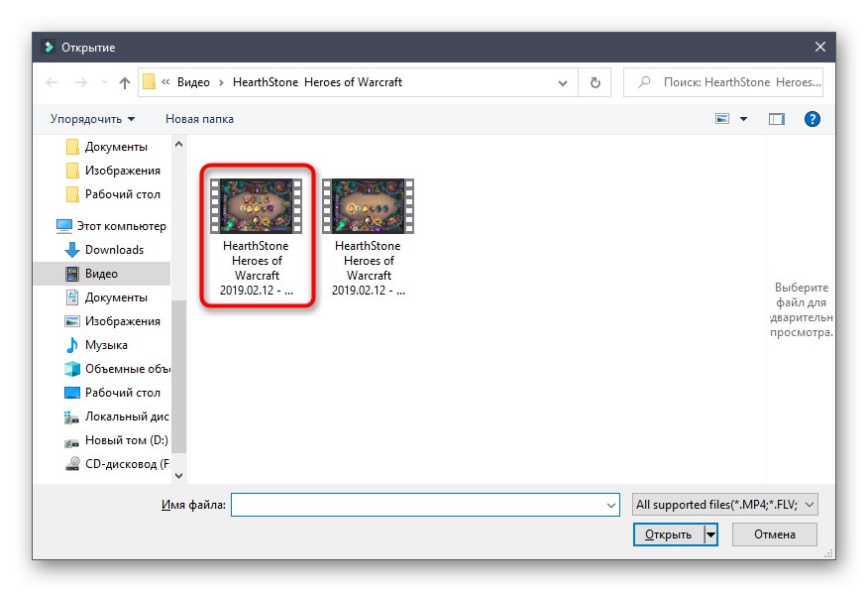Click the Музыка note icon

72,345
